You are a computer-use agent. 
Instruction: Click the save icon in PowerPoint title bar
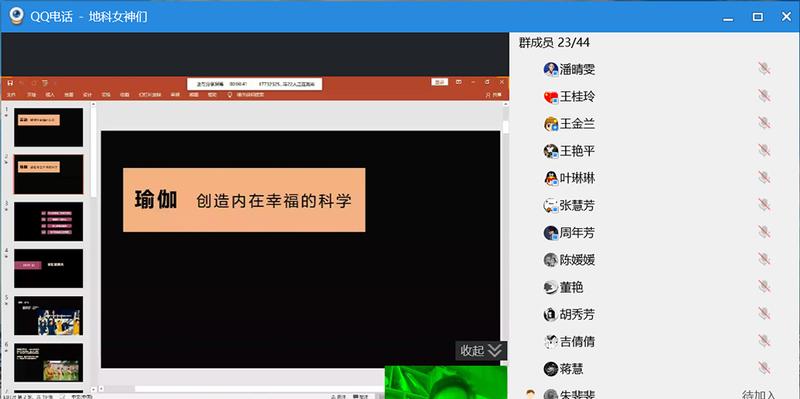(x=10, y=83)
